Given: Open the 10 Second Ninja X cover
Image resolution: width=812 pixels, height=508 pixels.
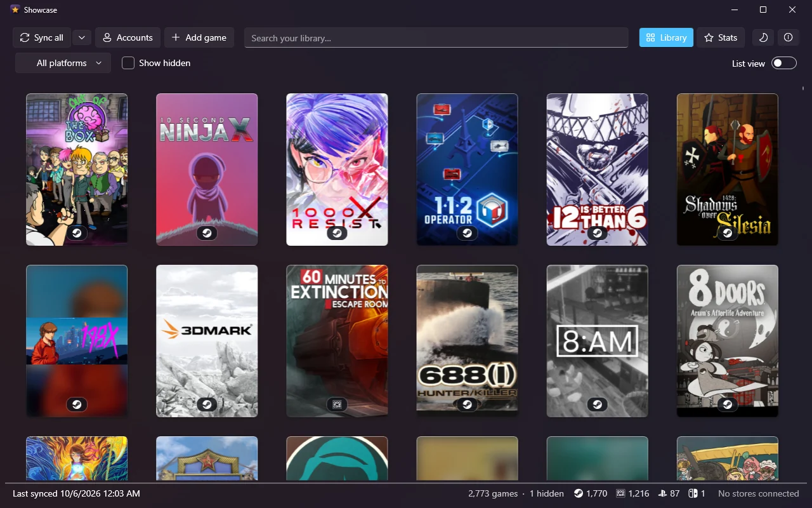Looking at the screenshot, I should coord(207,170).
